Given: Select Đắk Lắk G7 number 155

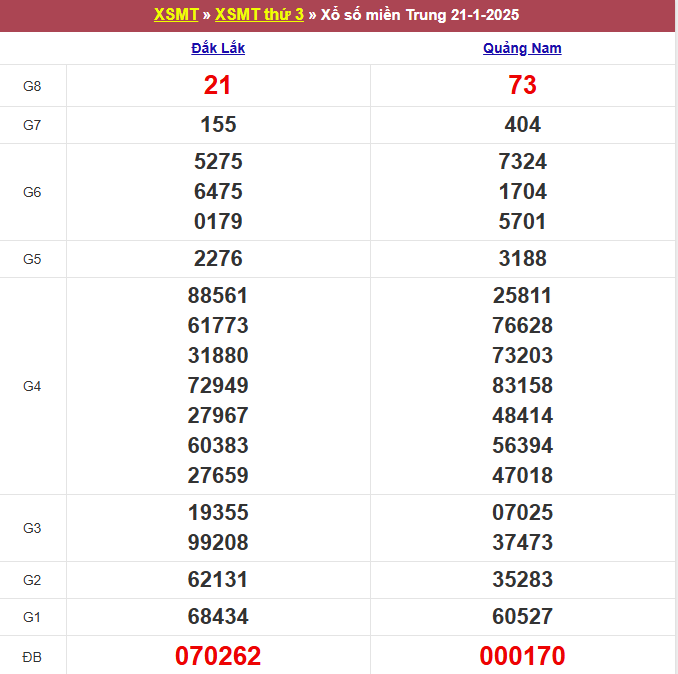Looking at the screenshot, I should (x=218, y=125).
